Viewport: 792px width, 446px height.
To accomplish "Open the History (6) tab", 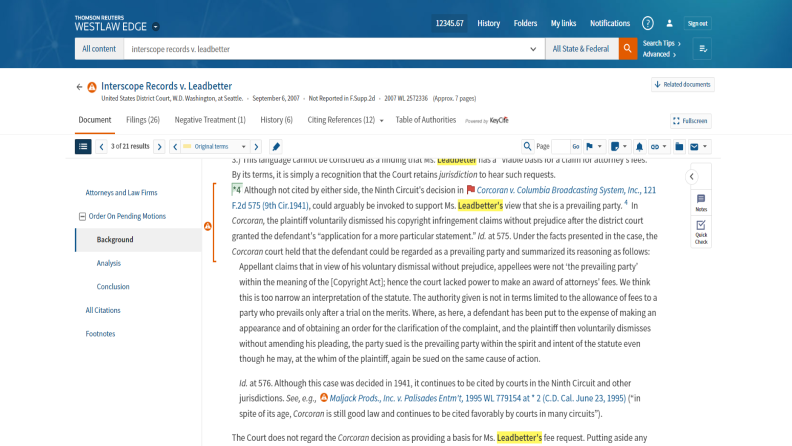I will [276, 120].
